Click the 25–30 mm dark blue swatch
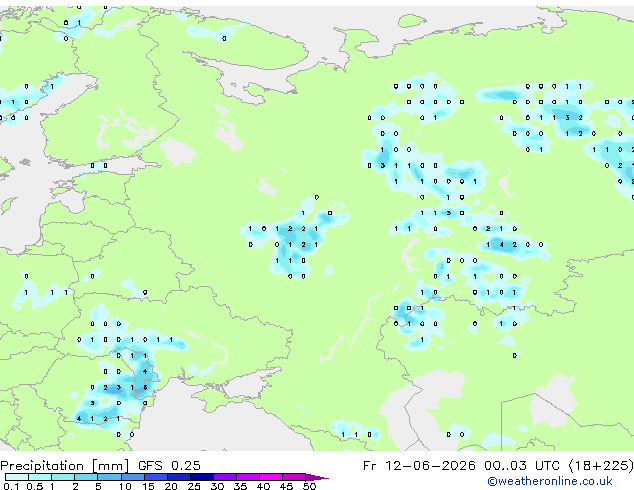634x490 pixels. (x=201, y=477)
